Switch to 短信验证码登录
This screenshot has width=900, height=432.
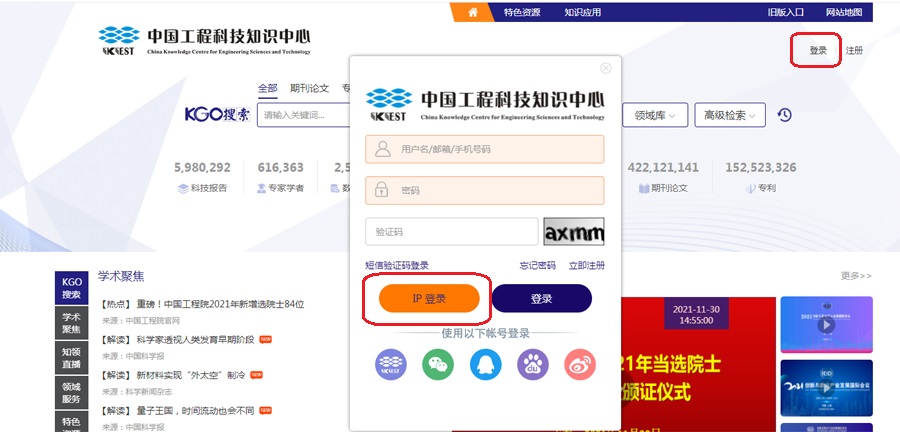pyautogui.click(x=397, y=266)
